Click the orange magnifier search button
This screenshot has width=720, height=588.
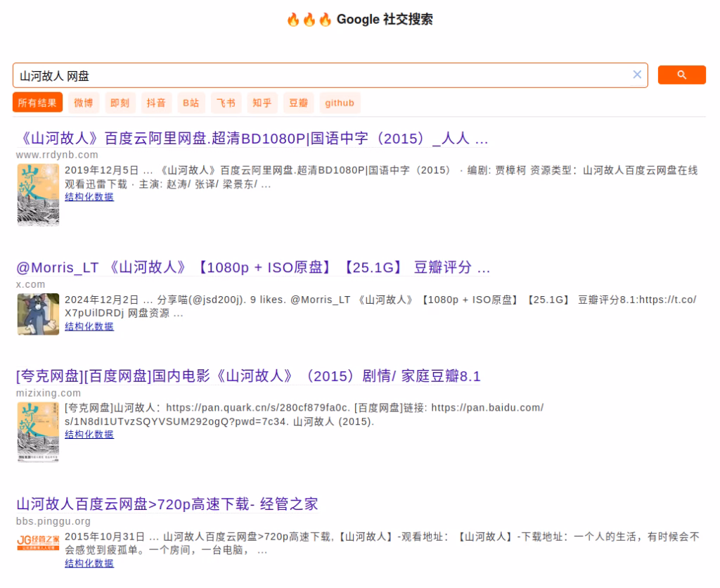tap(681, 75)
